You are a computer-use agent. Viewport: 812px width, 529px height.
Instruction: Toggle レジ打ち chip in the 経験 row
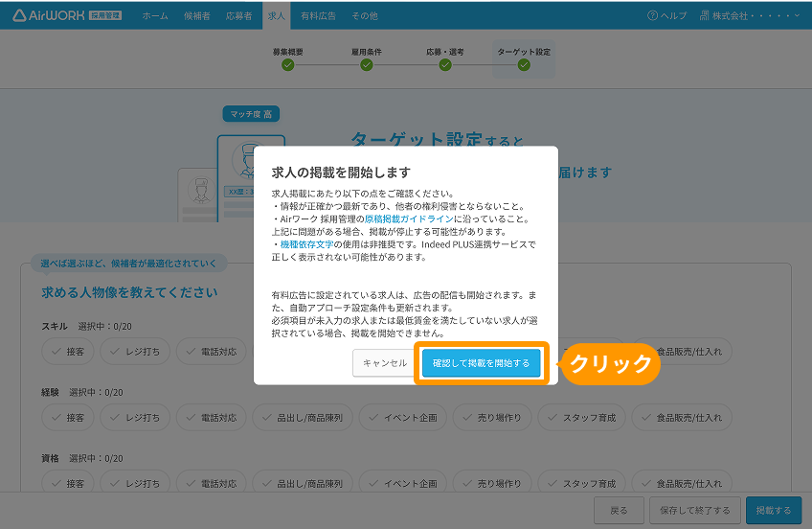coord(135,418)
